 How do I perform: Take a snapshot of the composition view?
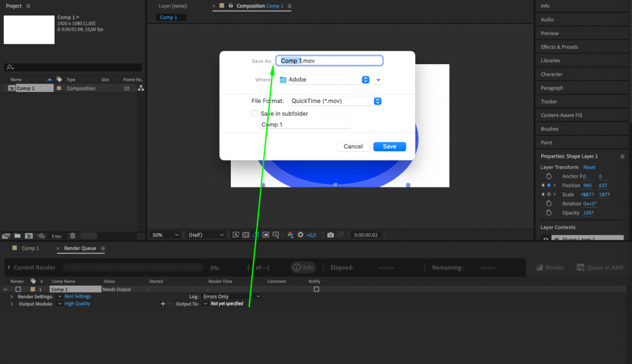[331, 235]
